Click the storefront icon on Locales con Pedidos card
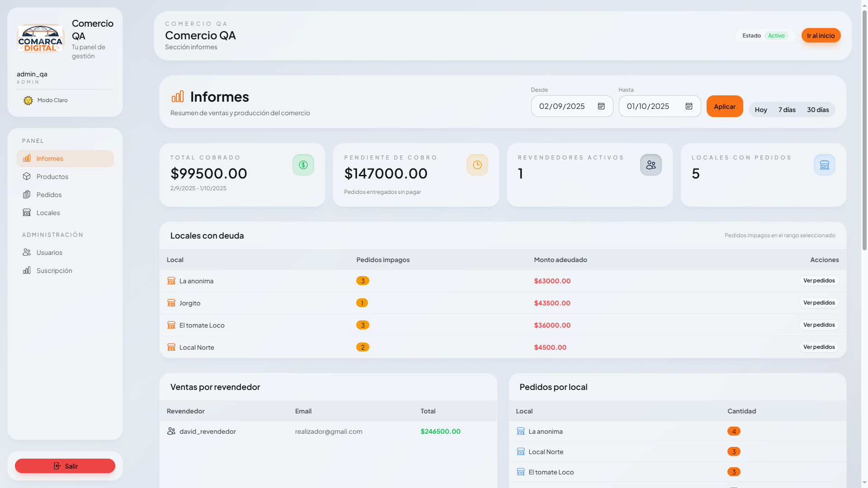 tap(825, 164)
